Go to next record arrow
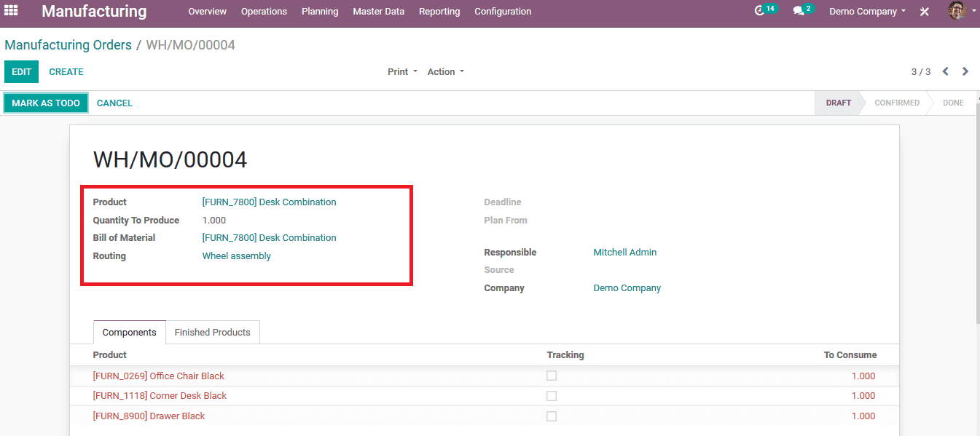980x436 pixels. coord(965,71)
